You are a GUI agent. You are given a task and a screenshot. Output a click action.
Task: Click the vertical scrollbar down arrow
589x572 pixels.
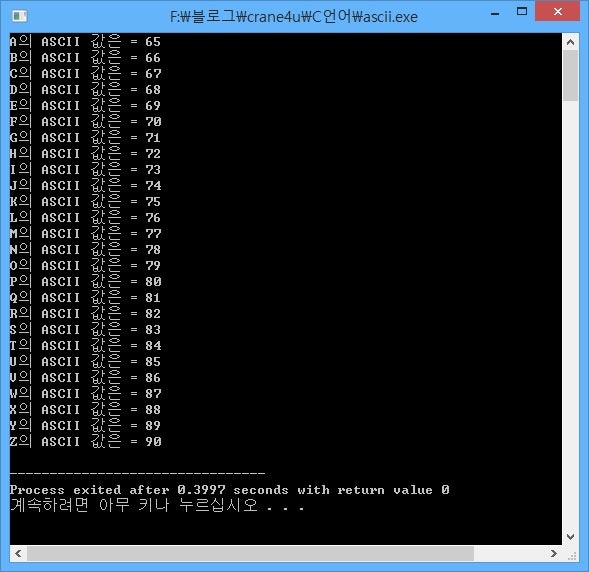(570, 536)
